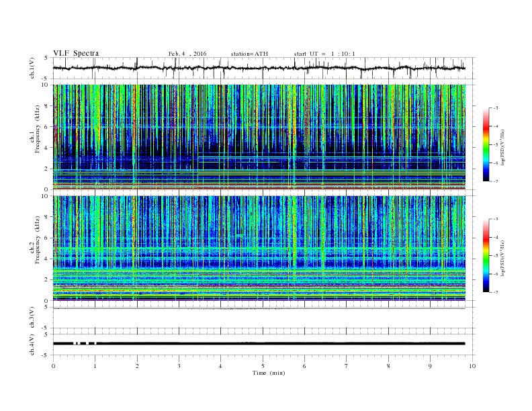
Task: Click the color scale bar beside ch.2 spectrogram
Action: (x=486, y=256)
